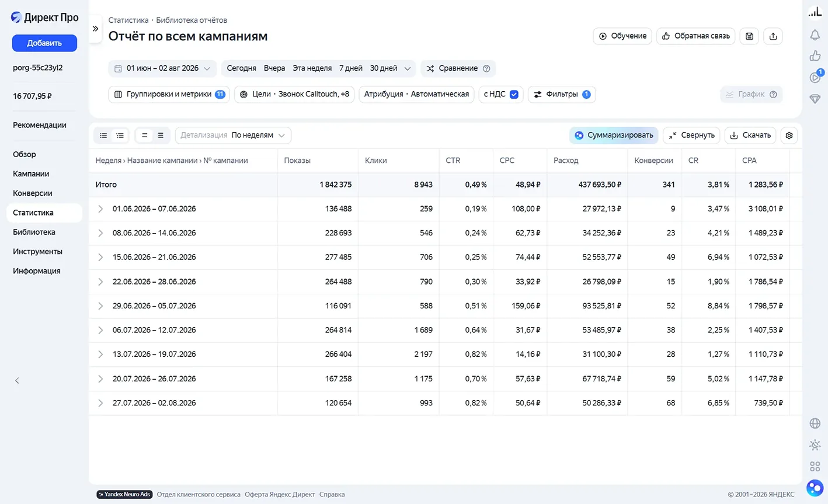Click the diamond icon in right sidebar
Image resolution: width=828 pixels, height=504 pixels.
pos(815,99)
